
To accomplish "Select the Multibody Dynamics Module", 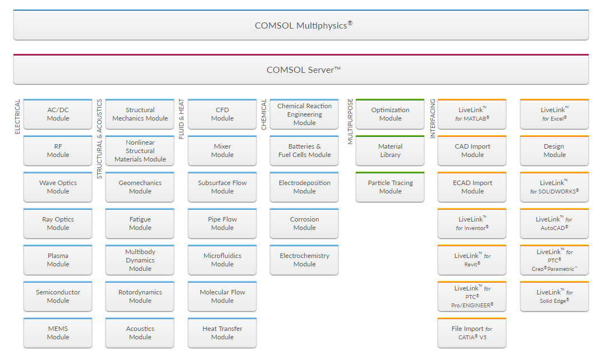I will tap(140, 260).
